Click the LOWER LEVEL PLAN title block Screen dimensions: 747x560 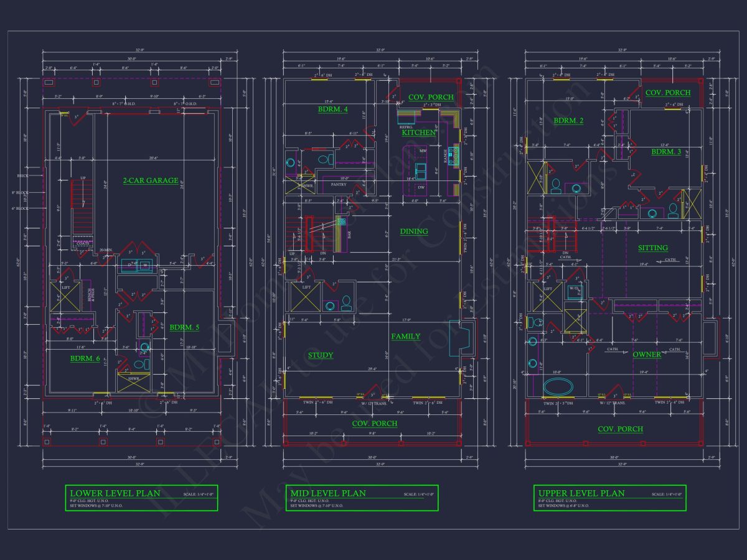click(142, 498)
